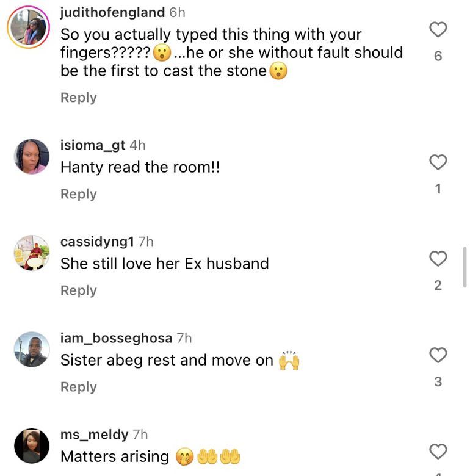Tap the ms_meldy username

94,435
